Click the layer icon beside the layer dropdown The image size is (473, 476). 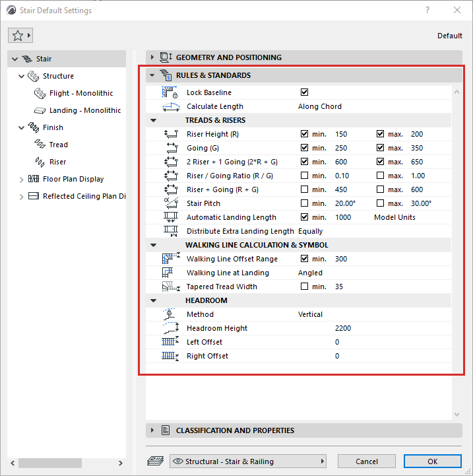click(155, 461)
